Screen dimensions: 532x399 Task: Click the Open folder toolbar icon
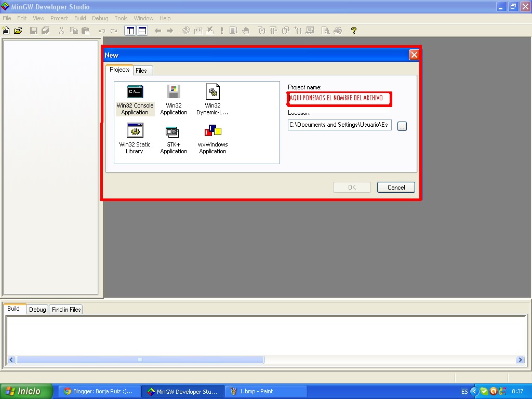coord(18,31)
